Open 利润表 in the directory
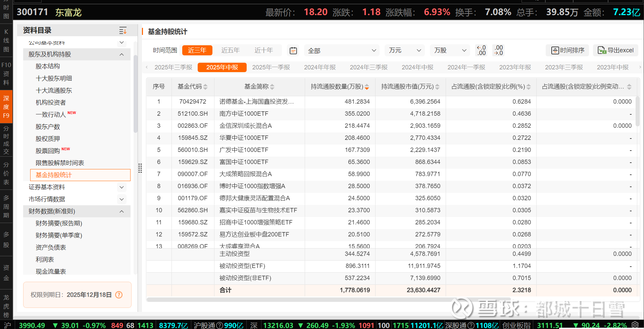The width and height of the screenshot is (644, 329). pyautogui.click(x=45, y=260)
